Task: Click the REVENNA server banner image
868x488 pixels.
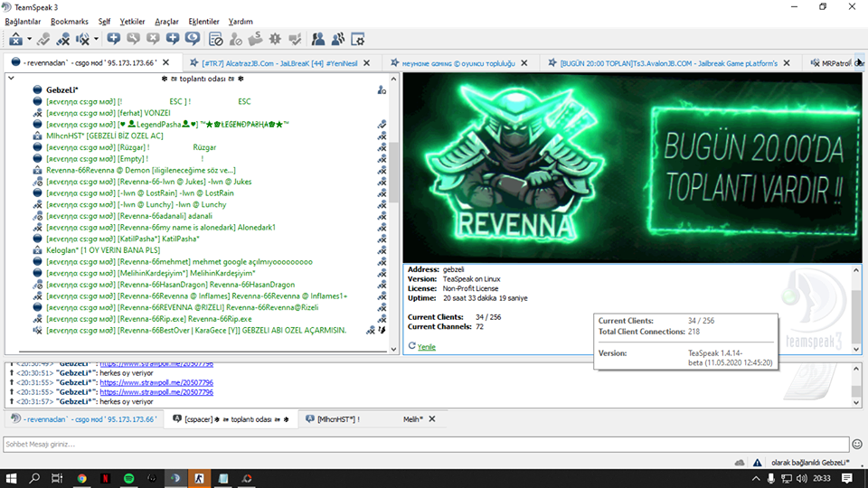Action: tap(632, 168)
